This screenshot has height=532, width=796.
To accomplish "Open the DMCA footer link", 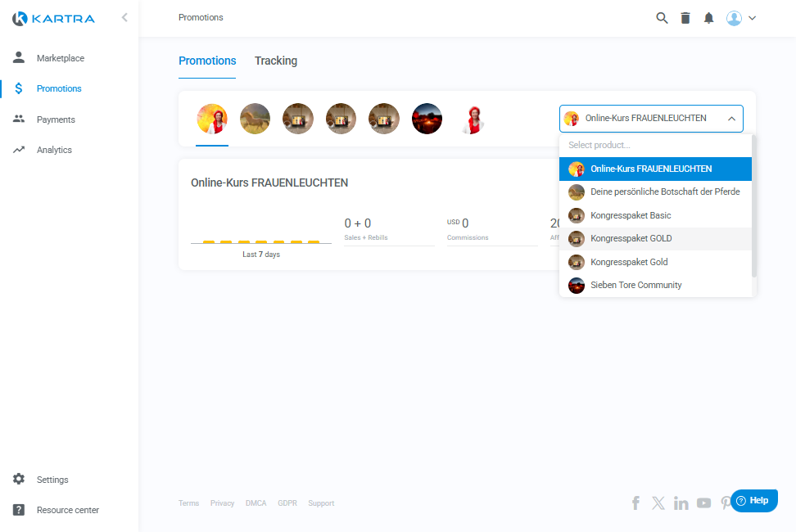I will point(256,503).
